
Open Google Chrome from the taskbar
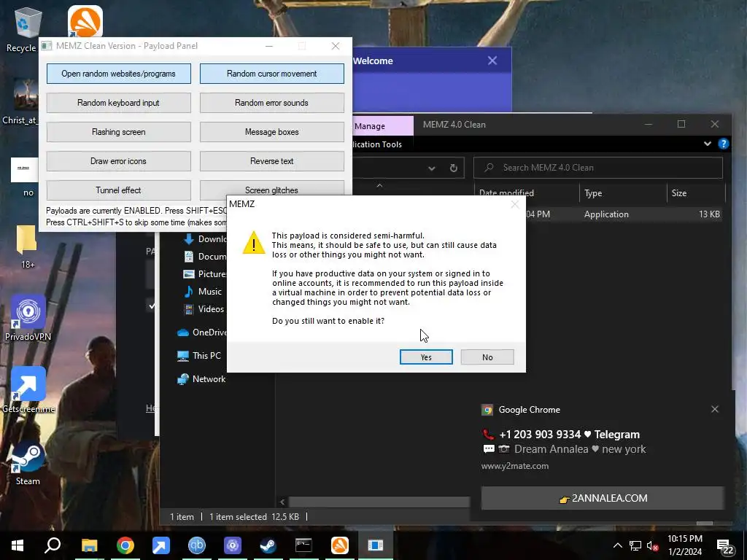125,545
